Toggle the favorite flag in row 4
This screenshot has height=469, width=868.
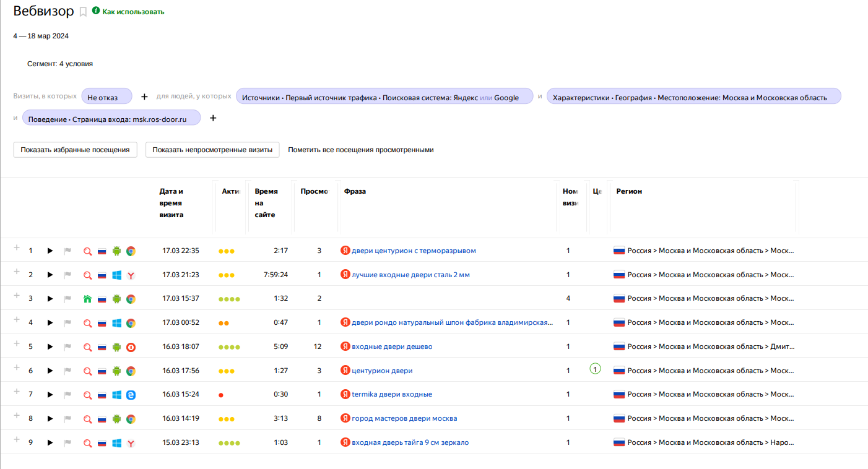click(x=67, y=323)
